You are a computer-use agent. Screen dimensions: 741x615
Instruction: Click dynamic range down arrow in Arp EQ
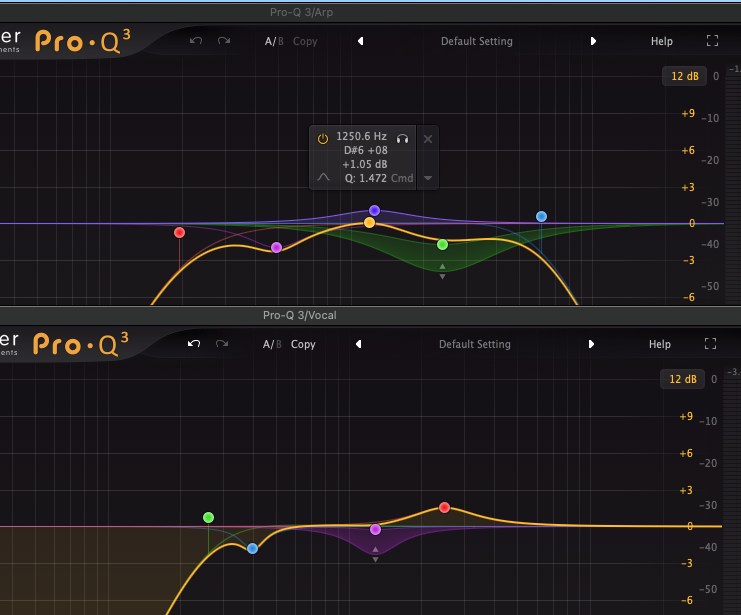tap(442, 277)
